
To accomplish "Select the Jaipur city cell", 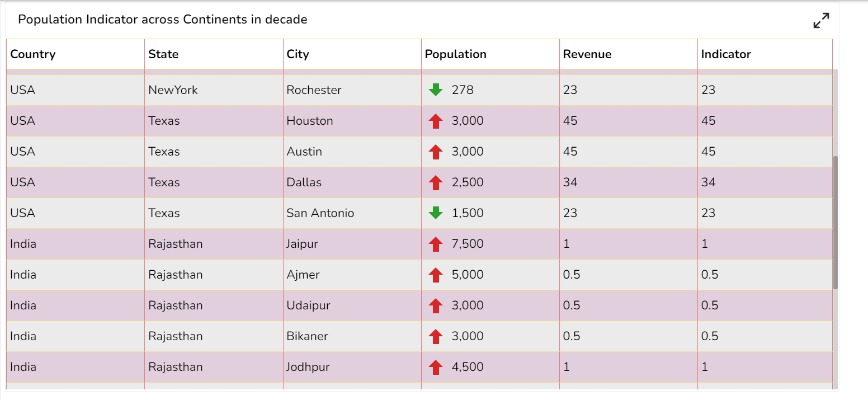I will (x=302, y=244).
